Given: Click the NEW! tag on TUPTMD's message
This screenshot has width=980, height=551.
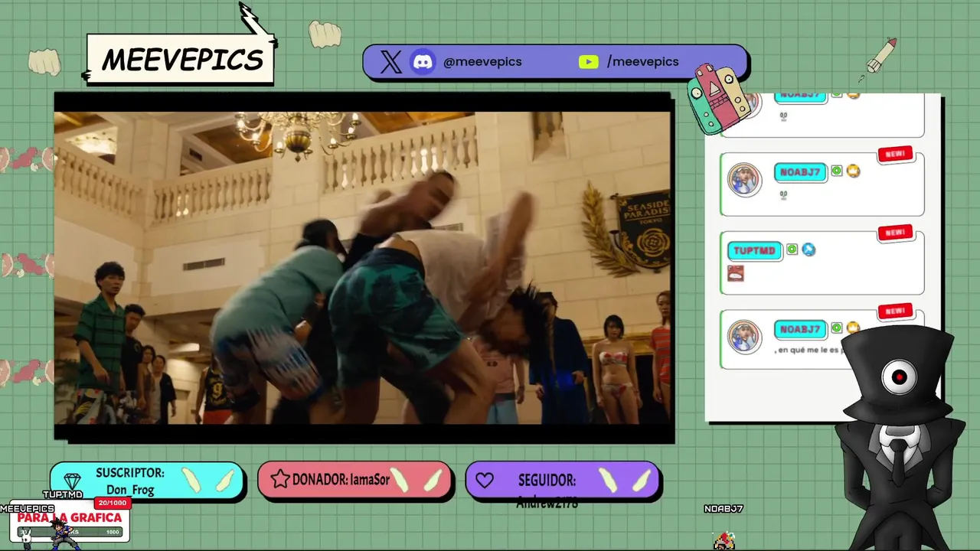Looking at the screenshot, I should click(x=895, y=232).
